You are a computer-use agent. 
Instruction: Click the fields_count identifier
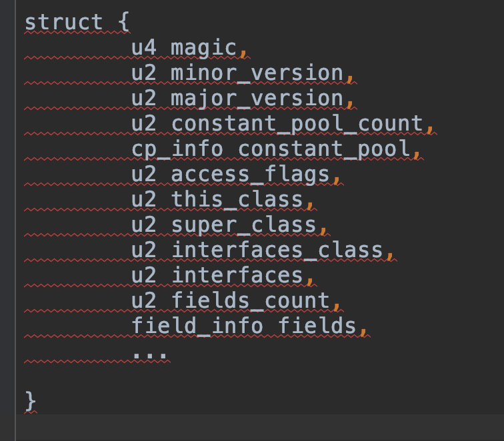(x=251, y=300)
